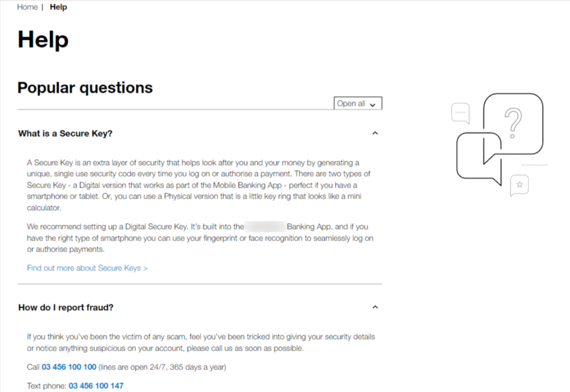Click the text phone number 03 456 100 147
The image size is (570, 392).
click(96, 385)
